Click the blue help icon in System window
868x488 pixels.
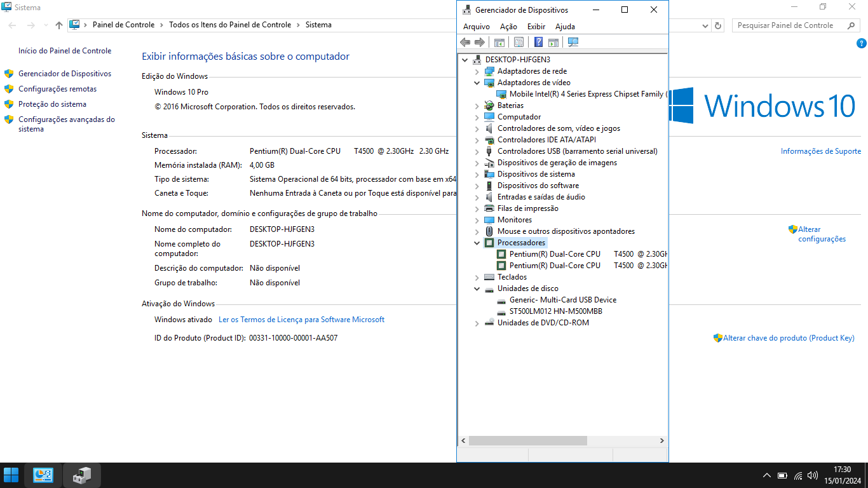tap(862, 43)
